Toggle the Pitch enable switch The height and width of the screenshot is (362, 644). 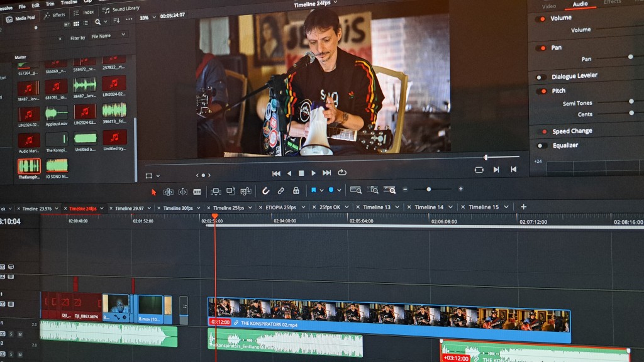[541, 91]
